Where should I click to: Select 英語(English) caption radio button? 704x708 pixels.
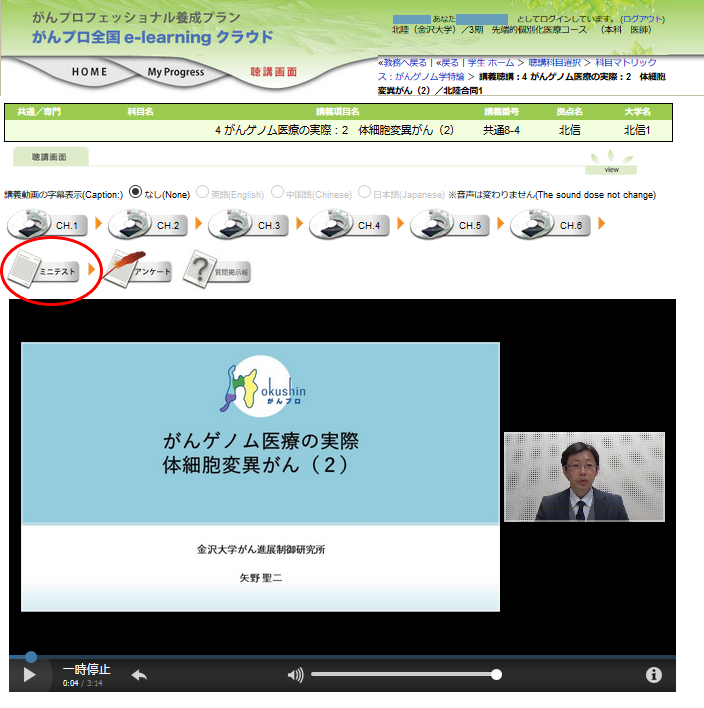(x=203, y=192)
